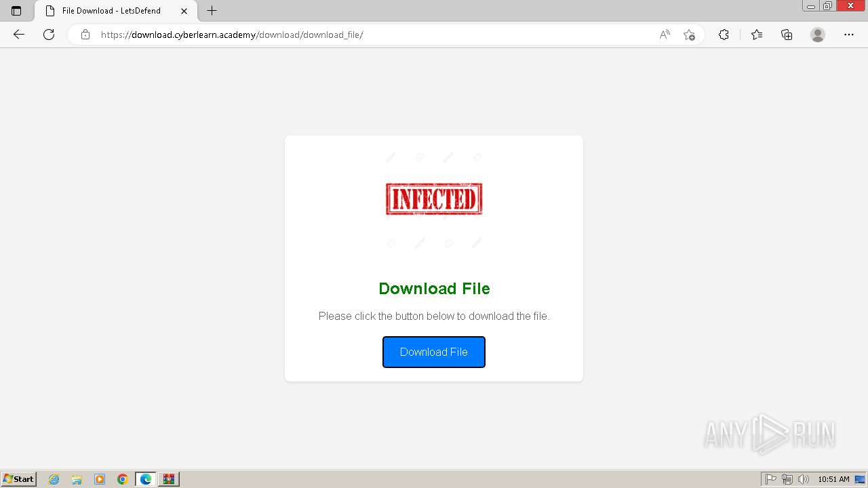Screen dimensions: 868x488
Task: Open the Favorites list
Action: pos(757,35)
